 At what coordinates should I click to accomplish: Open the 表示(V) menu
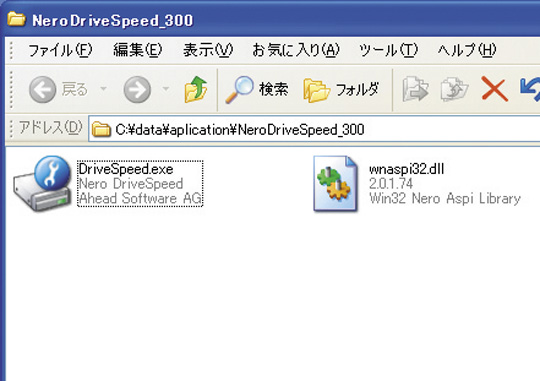click(x=208, y=50)
